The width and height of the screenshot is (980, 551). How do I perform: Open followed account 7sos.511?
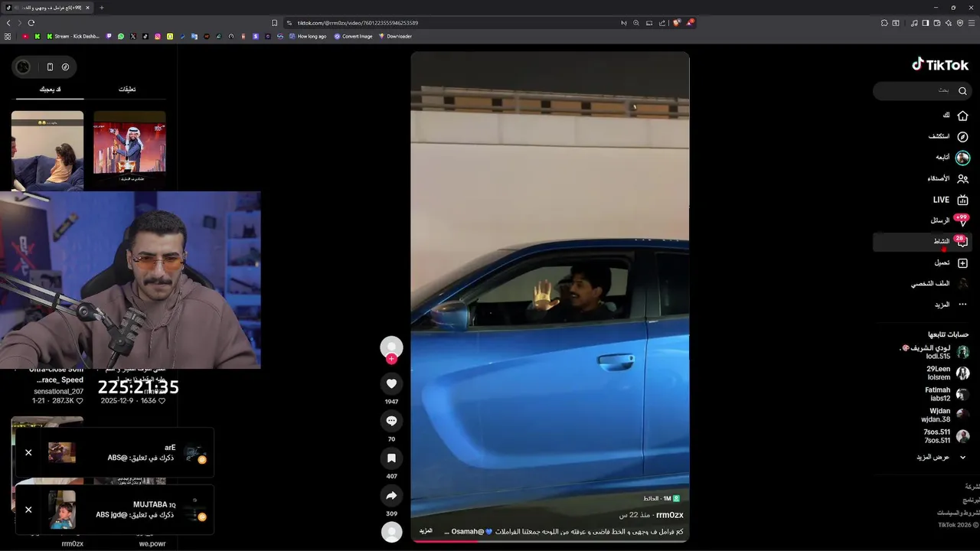pos(946,436)
